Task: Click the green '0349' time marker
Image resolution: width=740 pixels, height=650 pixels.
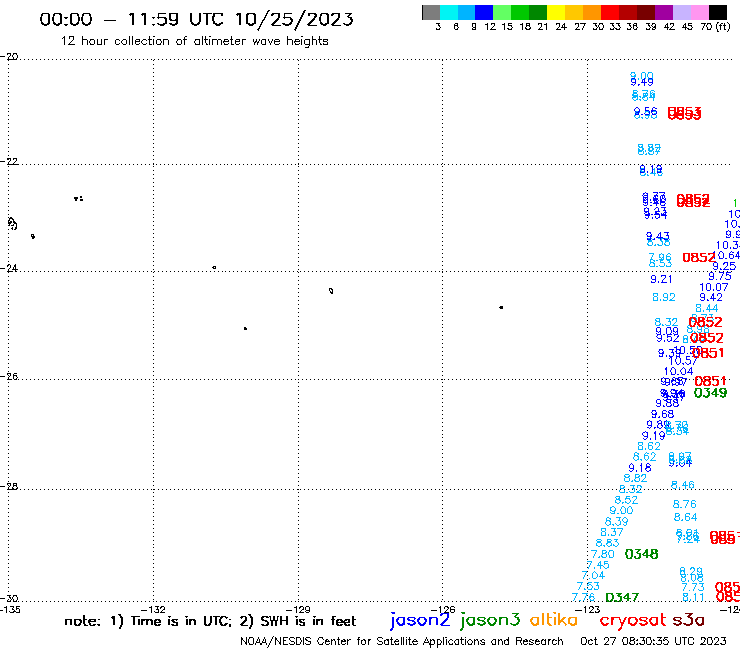Action: tap(710, 393)
